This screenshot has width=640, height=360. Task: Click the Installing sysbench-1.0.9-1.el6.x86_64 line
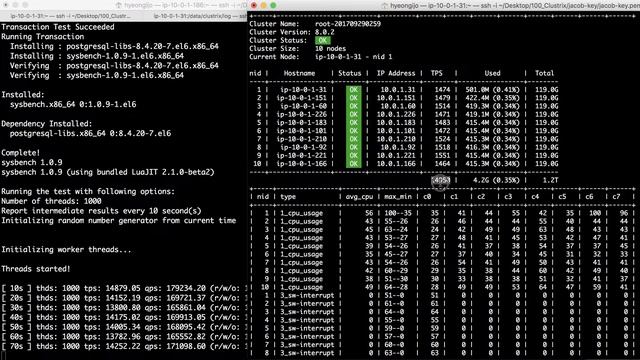click(x=97, y=56)
